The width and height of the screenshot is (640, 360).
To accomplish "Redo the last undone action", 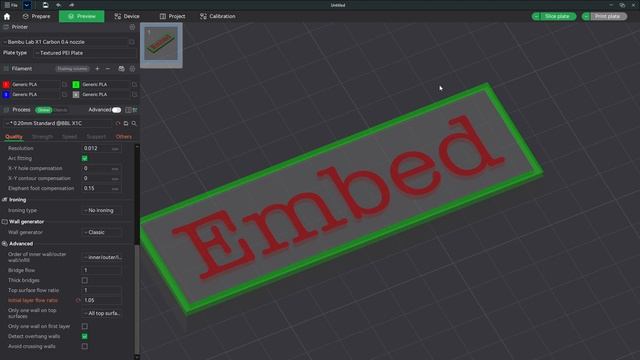I will (x=71, y=5).
